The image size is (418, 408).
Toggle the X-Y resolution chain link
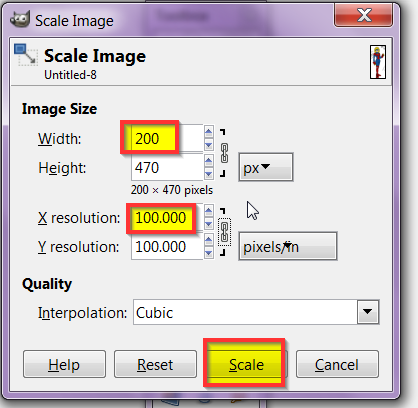click(224, 232)
